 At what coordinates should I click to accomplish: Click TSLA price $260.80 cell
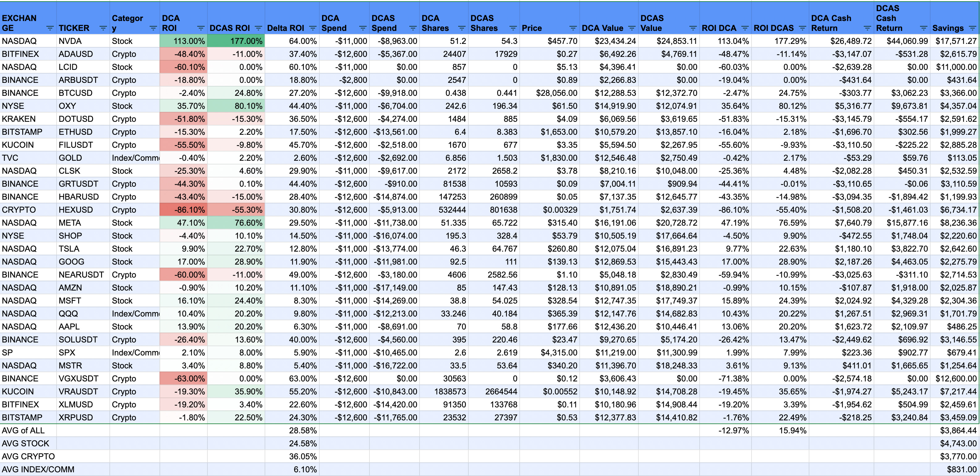tap(549, 249)
